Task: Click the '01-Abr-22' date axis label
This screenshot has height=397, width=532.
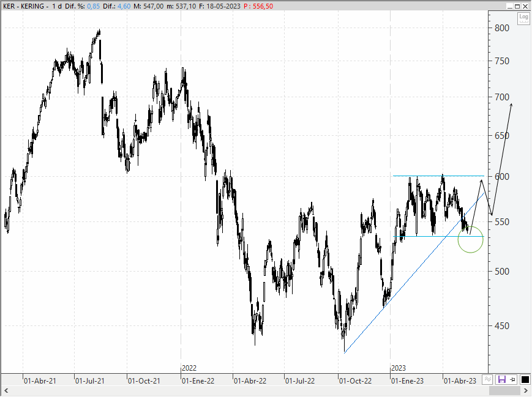Action: click(x=250, y=381)
